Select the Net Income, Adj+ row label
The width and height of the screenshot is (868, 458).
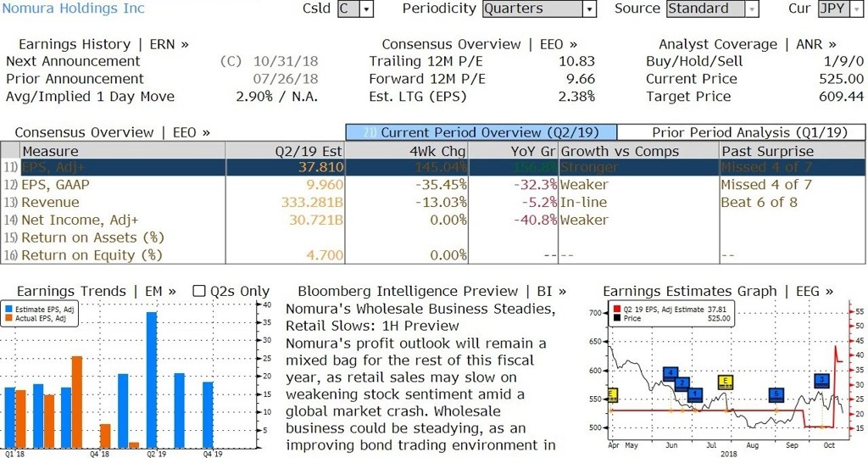tap(80, 221)
